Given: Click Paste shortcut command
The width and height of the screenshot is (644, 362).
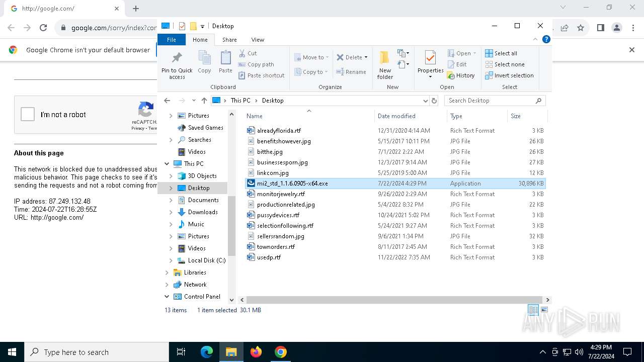Looking at the screenshot, I should [262, 75].
